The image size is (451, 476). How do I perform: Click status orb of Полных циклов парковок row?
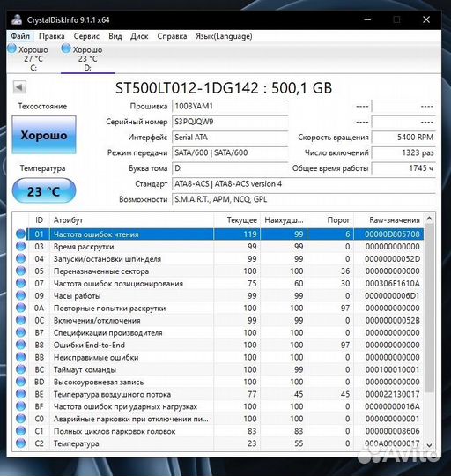20,431
